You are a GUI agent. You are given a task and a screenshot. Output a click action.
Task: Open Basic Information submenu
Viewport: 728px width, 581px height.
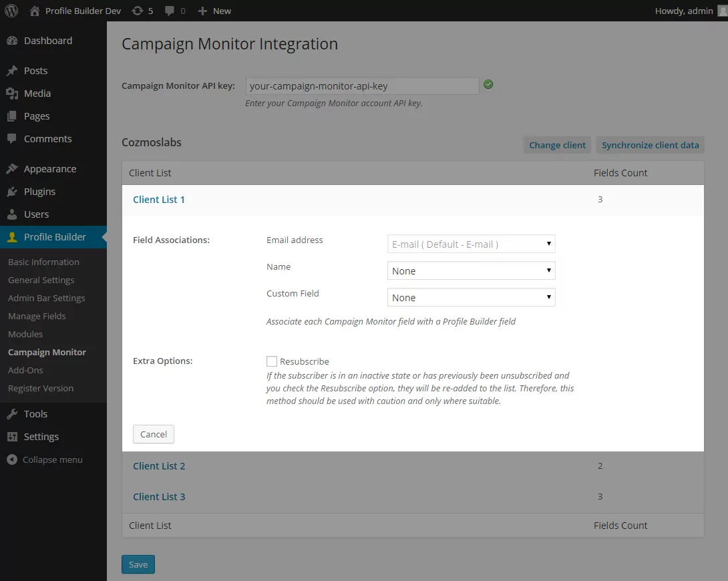[x=43, y=262]
